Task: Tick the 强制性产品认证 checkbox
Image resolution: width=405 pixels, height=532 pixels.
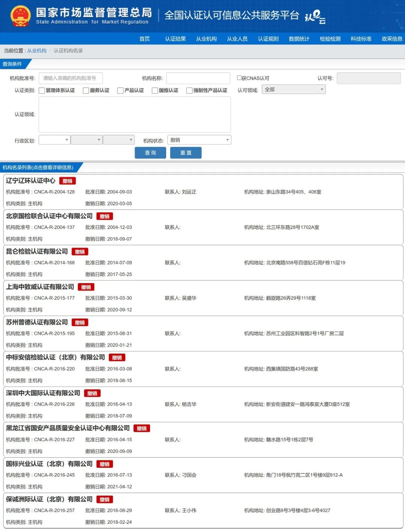Action: coord(189,90)
